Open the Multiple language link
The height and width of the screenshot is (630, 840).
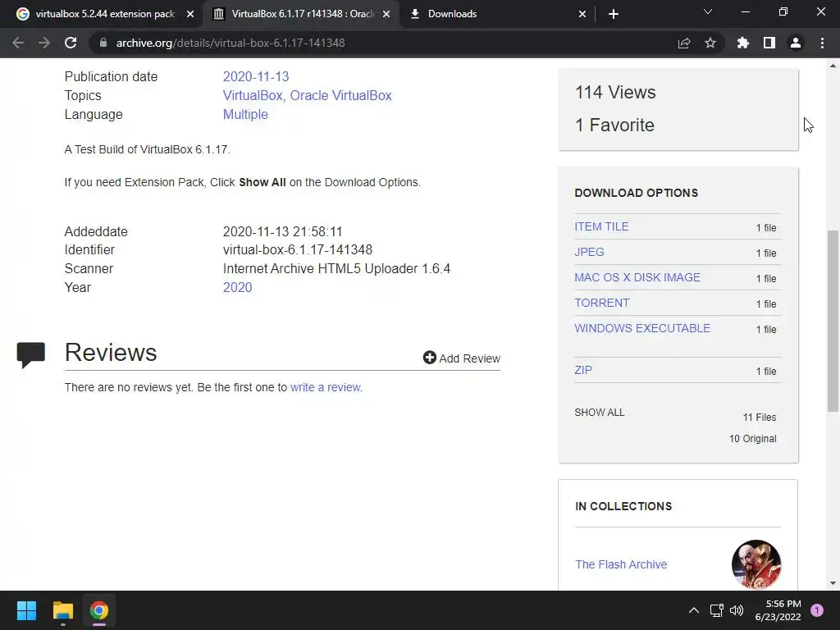pyautogui.click(x=245, y=115)
